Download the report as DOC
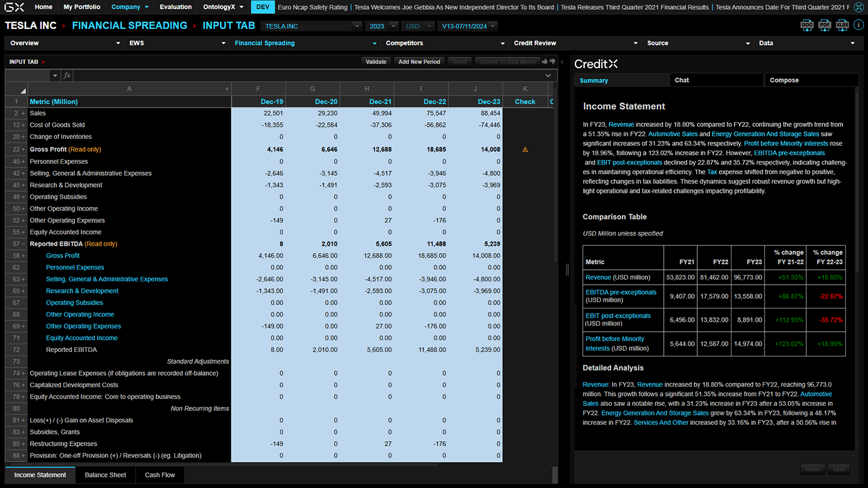The width and height of the screenshot is (868, 488). coord(807,25)
